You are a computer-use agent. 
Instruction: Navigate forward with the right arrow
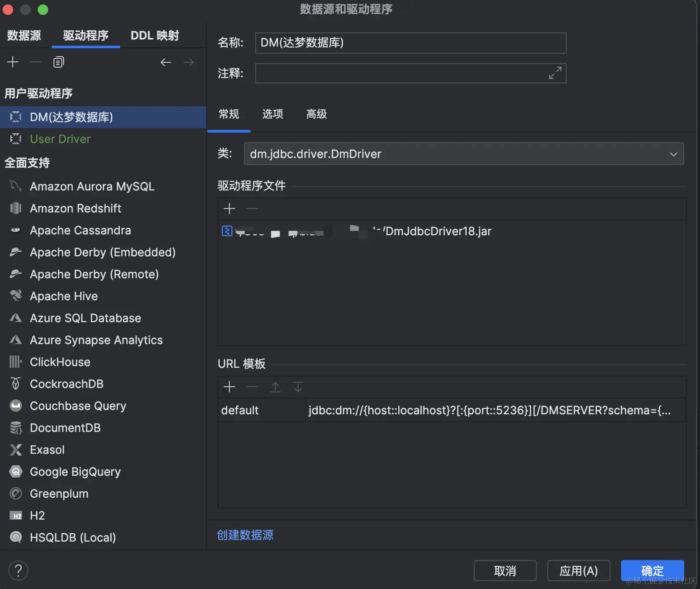coord(189,62)
